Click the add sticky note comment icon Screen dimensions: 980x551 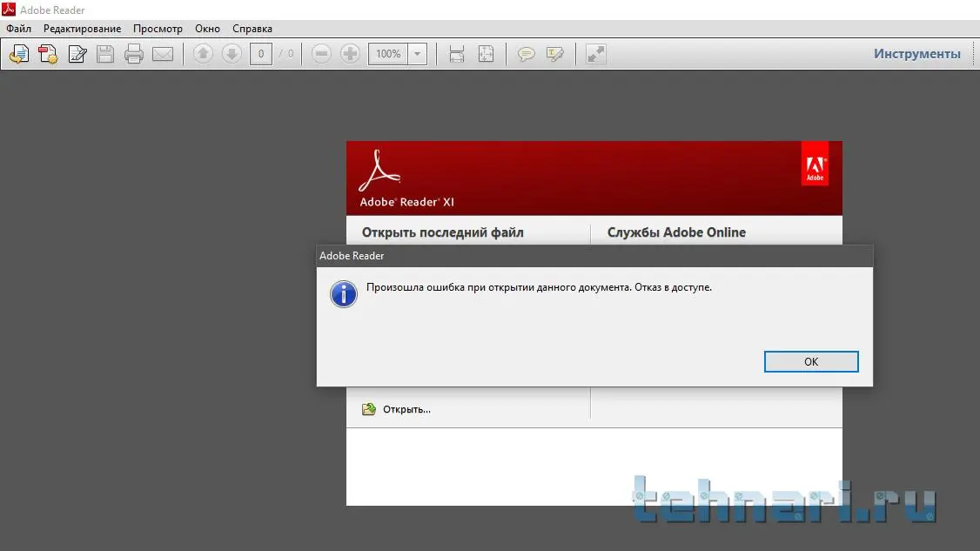[527, 54]
